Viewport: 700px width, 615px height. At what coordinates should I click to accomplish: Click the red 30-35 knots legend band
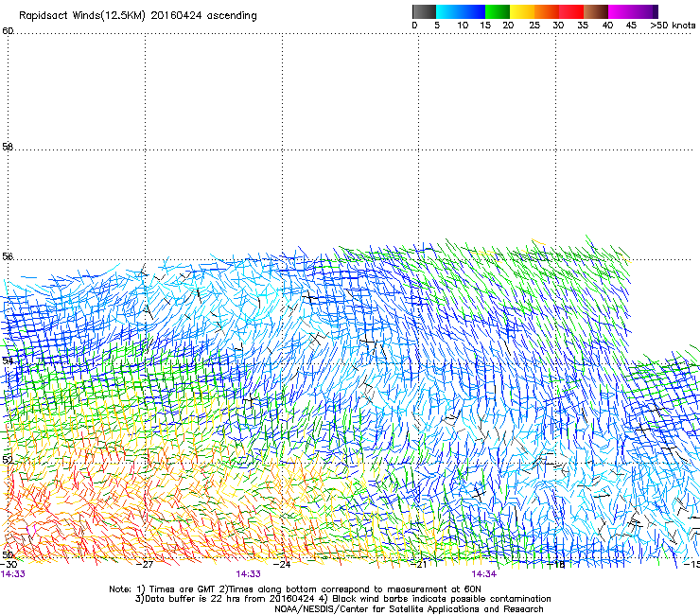tap(571, 11)
